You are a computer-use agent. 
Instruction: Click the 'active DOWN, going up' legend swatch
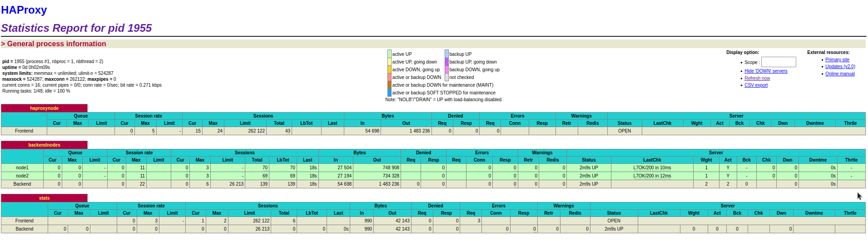coord(389,69)
